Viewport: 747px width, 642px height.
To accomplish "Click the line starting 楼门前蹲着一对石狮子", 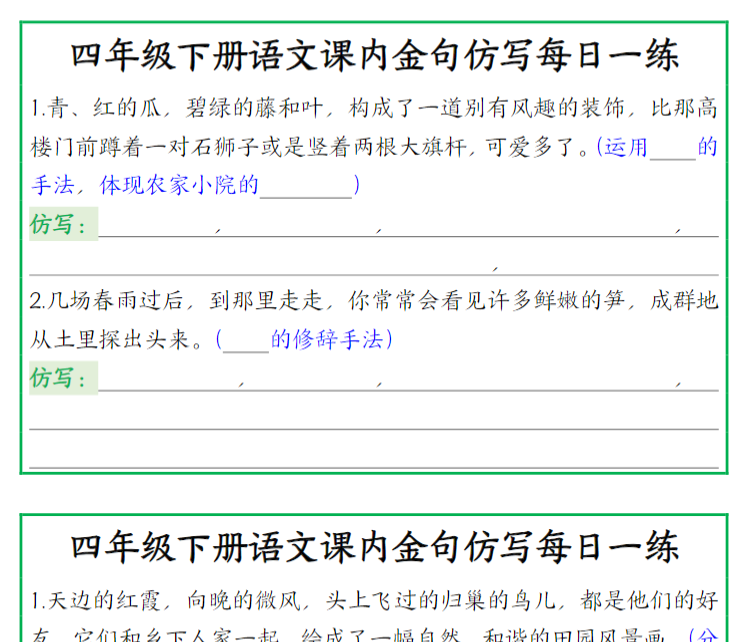I will pos(309,147).
